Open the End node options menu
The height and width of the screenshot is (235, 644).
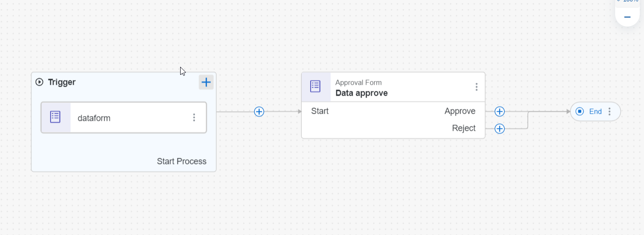coord(609,112)
